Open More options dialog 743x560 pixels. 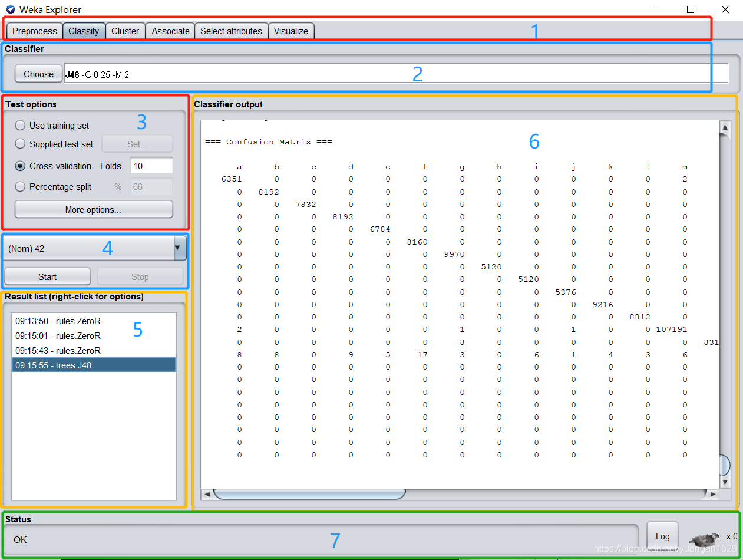click(x=94, y=209)
